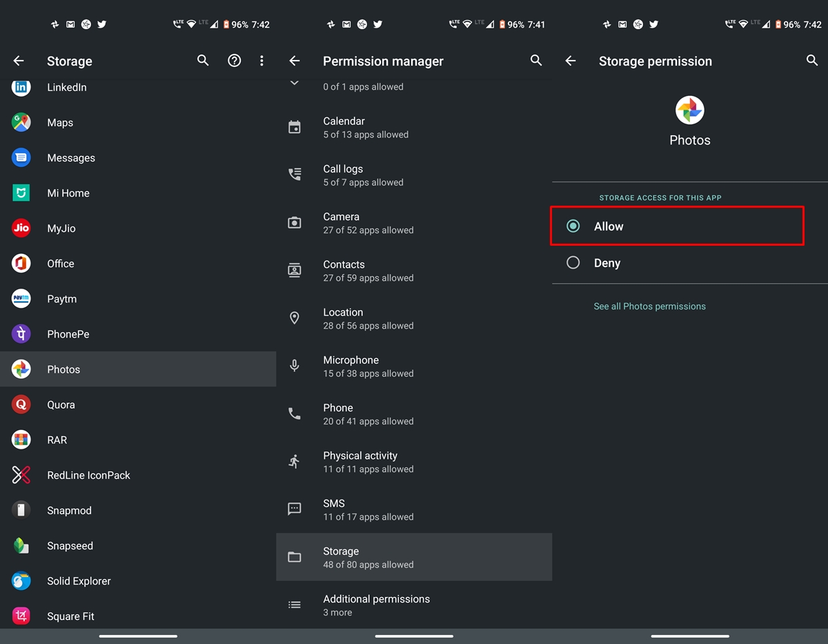828x644 pixels.
Task: Select MyJio text in app list
Action: pyautogui.click(x=61, y=228)
